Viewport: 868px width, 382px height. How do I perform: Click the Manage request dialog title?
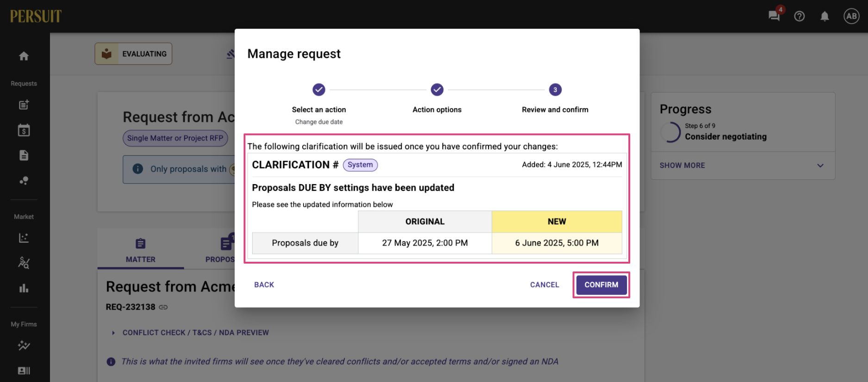tap(294, 54)
